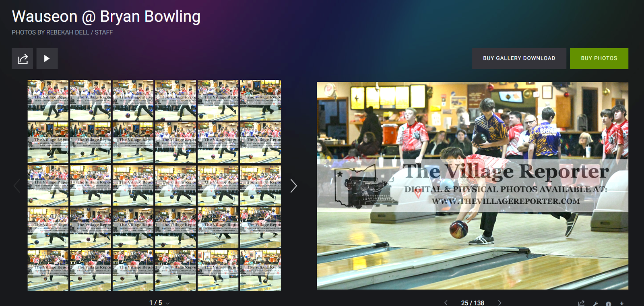Go to next thumbnail page with right chevron
644x306 pixels.
pos(293,186)
